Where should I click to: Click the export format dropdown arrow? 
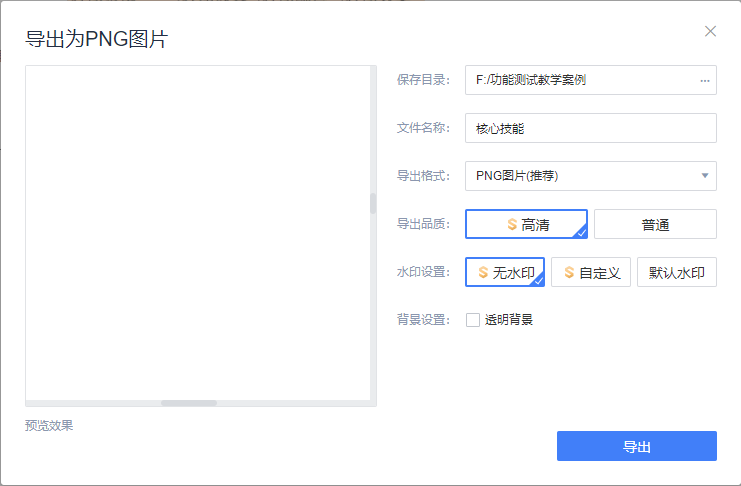[704, 176]
